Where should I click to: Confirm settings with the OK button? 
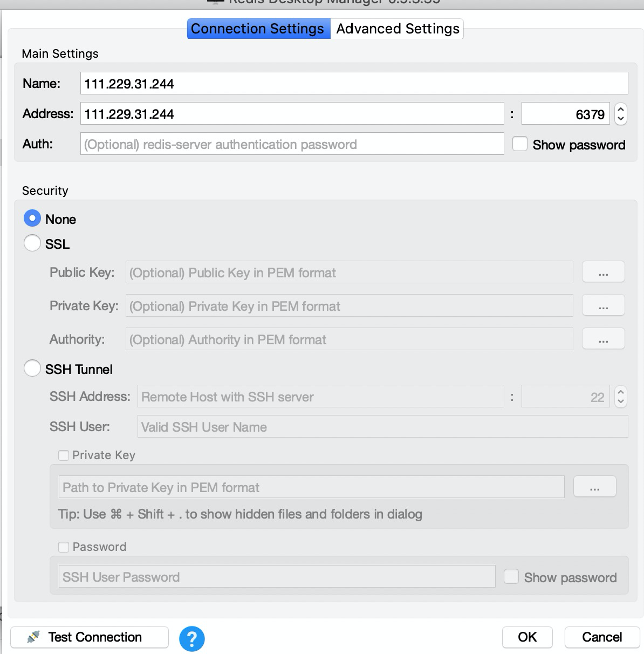(x=527, y=637)
